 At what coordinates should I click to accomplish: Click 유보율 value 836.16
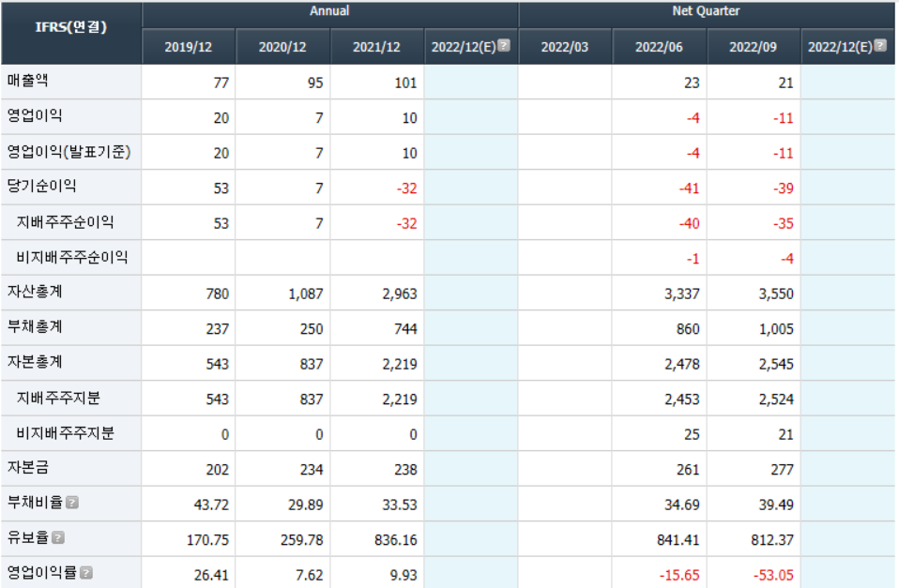396,540
